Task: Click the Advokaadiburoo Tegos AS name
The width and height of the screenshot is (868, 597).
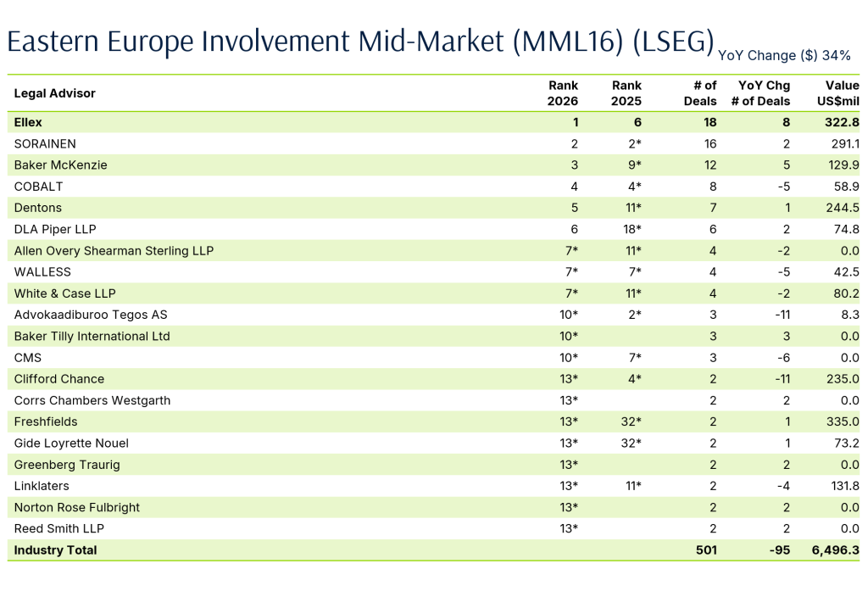Action: (91, 315)
